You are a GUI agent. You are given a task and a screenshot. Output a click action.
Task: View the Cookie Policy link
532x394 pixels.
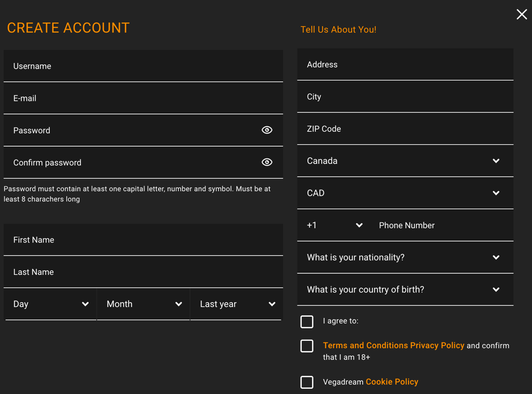(x=392, y=381)
